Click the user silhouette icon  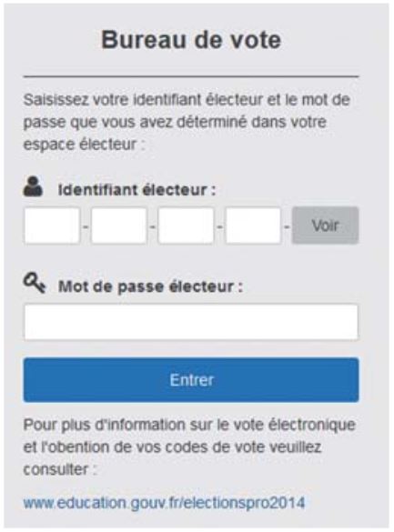[x=33, y=186]
